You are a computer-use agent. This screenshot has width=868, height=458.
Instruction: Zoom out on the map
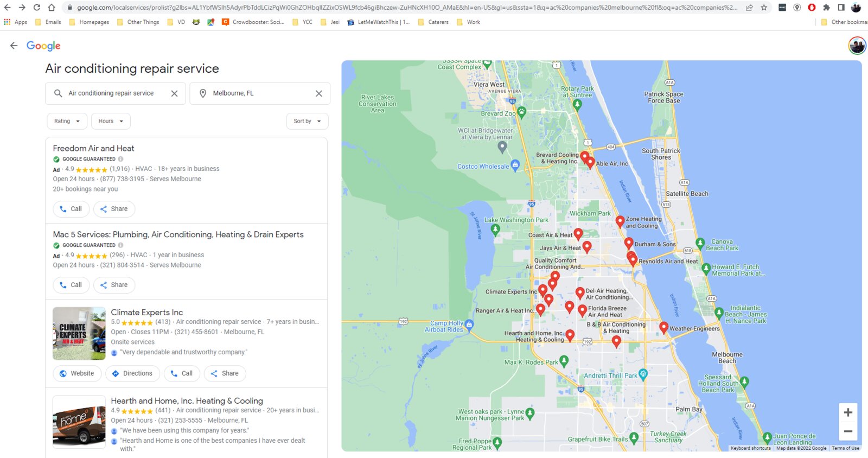(848, 431)
